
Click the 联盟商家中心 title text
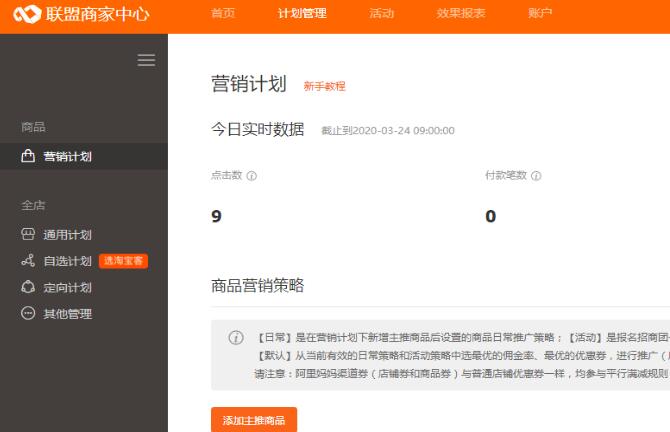click(97, 14)
